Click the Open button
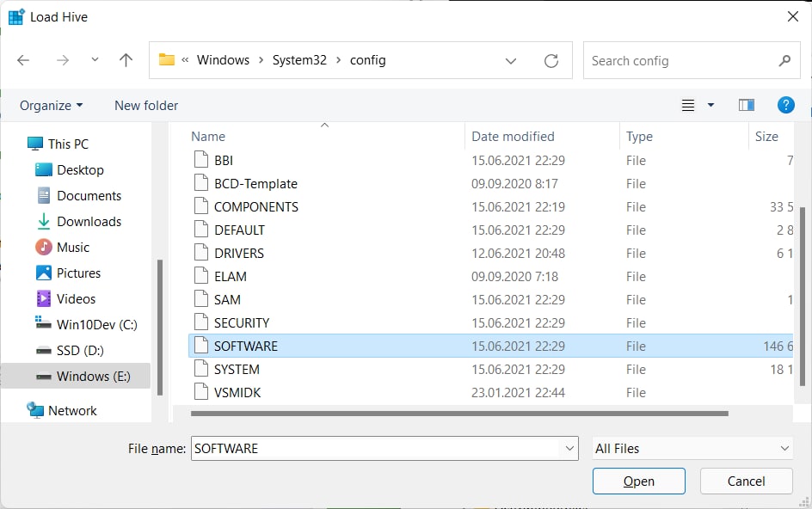The width and height of the screenshot is (812, 509). [x=638, y=481]
